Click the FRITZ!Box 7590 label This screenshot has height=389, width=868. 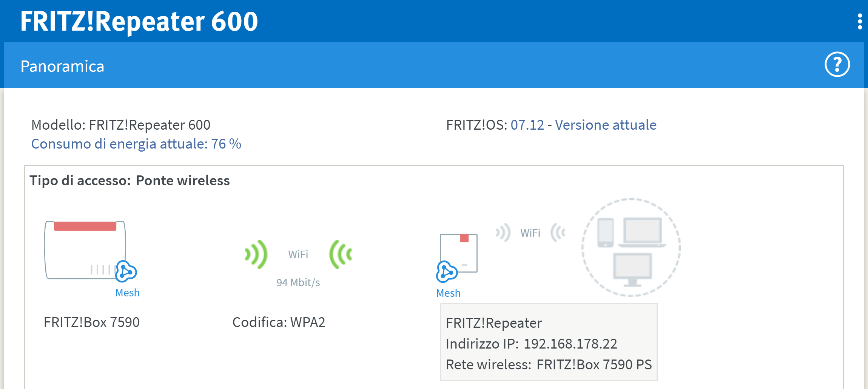(92, 322)
